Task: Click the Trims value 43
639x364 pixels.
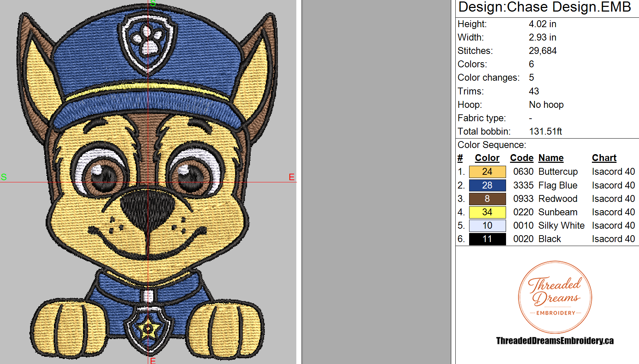Action: pyautogui.click(x=534, y=91)
